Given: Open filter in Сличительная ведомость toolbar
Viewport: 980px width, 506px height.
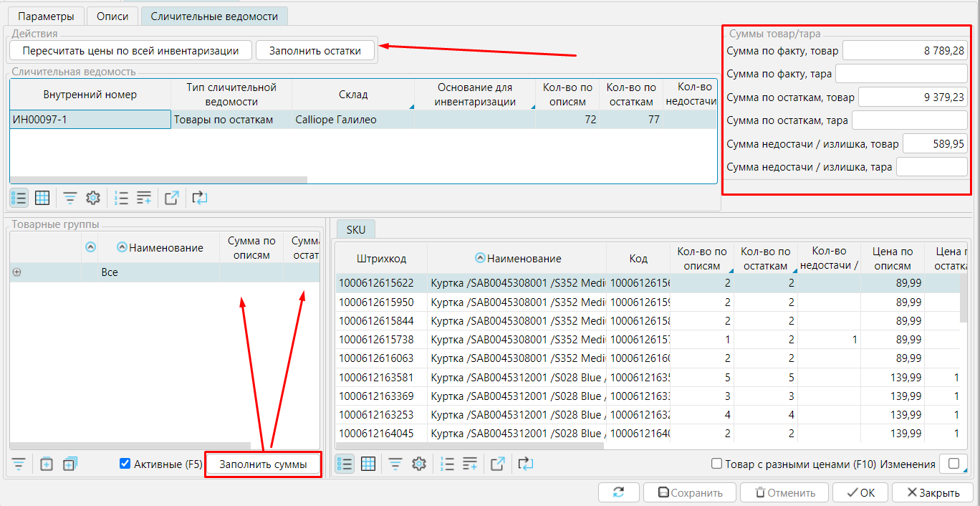Looking at the screenshot, I should click(x=69, y=198).
